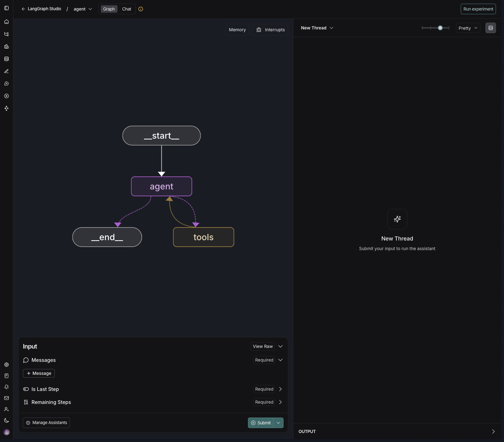Click the Run experiment button
The width and height of the screenshot is (504, 442).
[x=478, y=9]
